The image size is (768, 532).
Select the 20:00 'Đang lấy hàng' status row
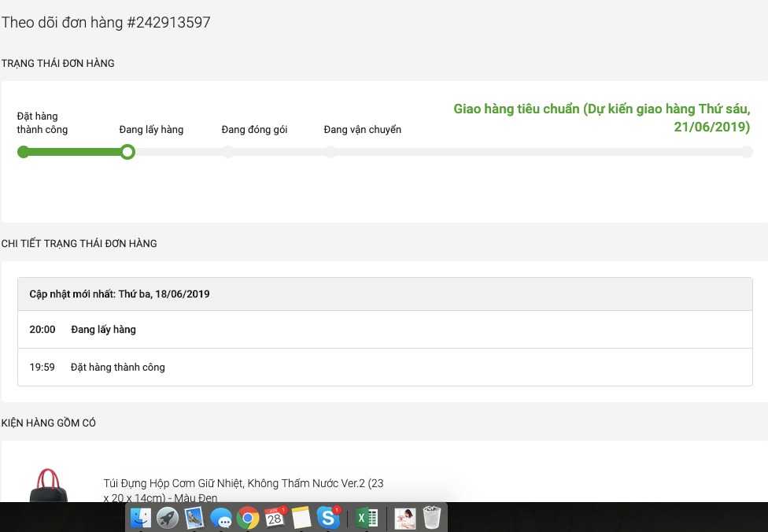click(x=385, y=329)
